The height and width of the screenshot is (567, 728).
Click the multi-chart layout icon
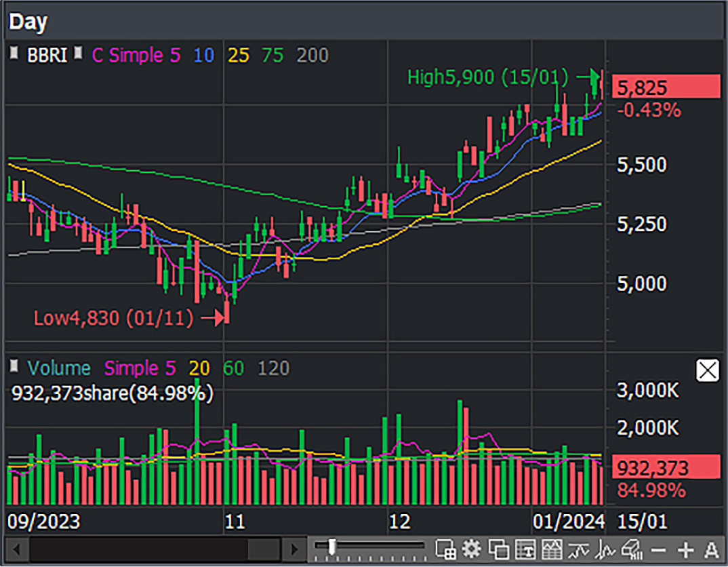[x=446, y=550]
